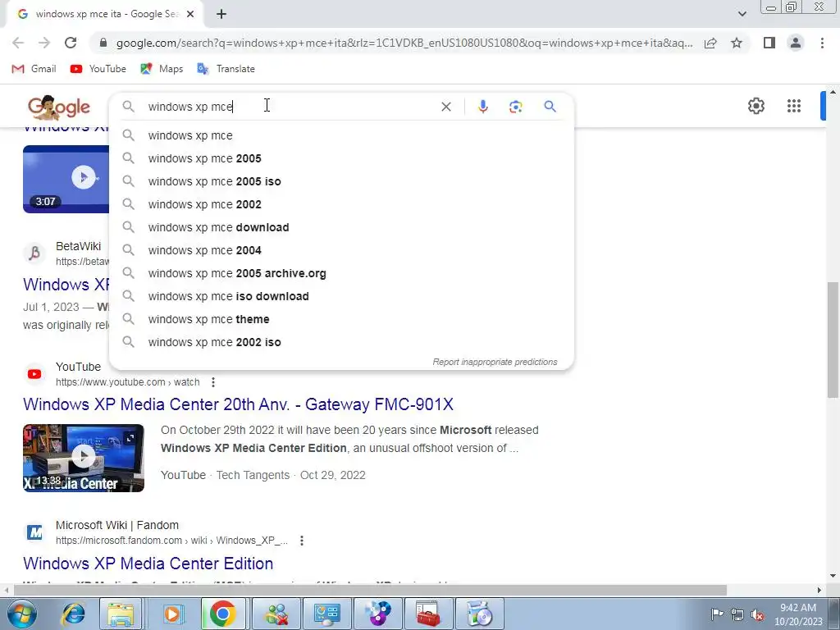Click inside the search text field
Screen dimensions: 840x630
tap(290, 107)
